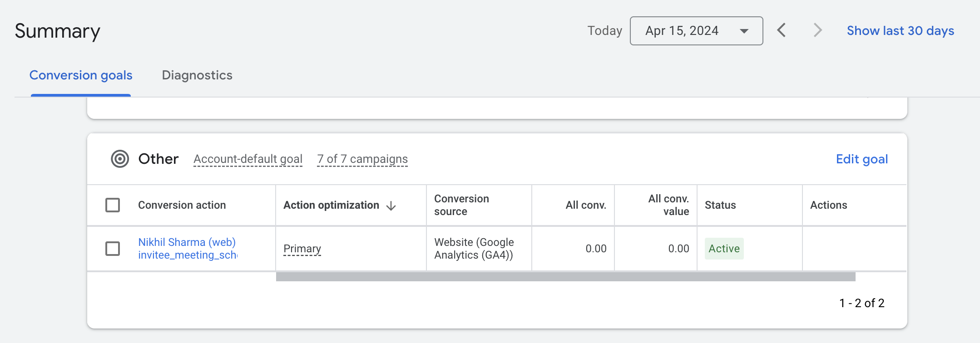The width and height of the screenshot is (980, 343).
Task: Click the Other goal target icon
Action: 120,159
